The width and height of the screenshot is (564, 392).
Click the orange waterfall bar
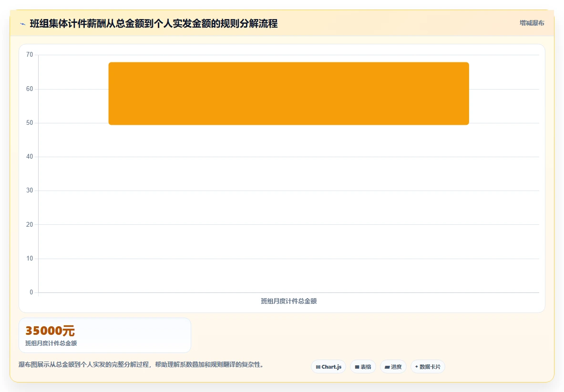click(x=288, y=93)
